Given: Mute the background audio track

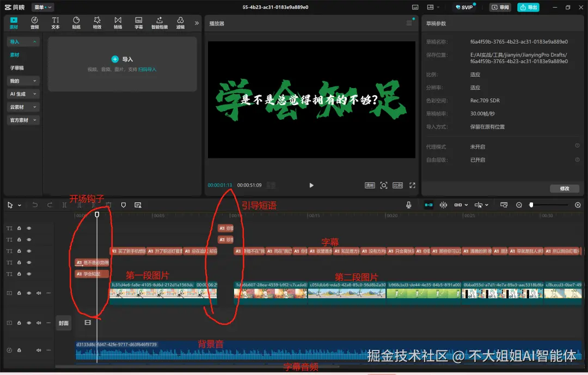Looking at the screenshot, I should pos(39,351).
